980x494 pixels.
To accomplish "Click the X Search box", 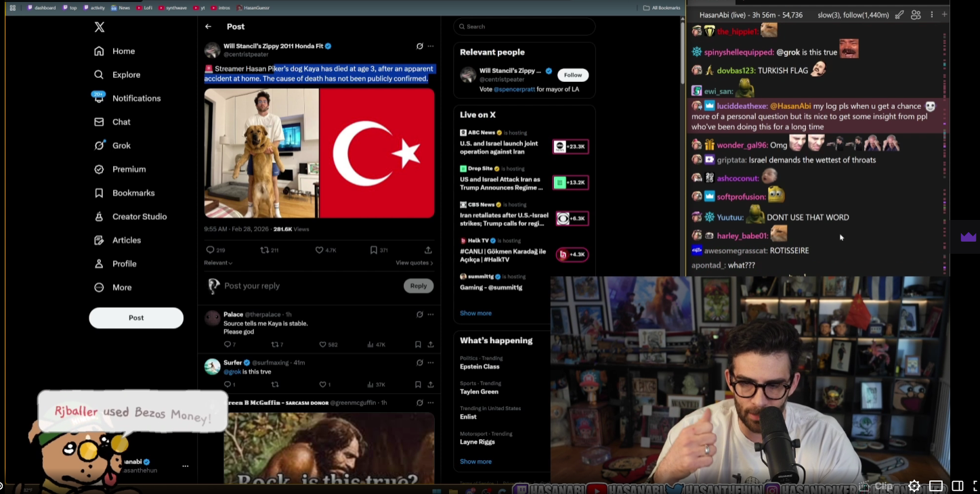I will (x=524, y=27).
